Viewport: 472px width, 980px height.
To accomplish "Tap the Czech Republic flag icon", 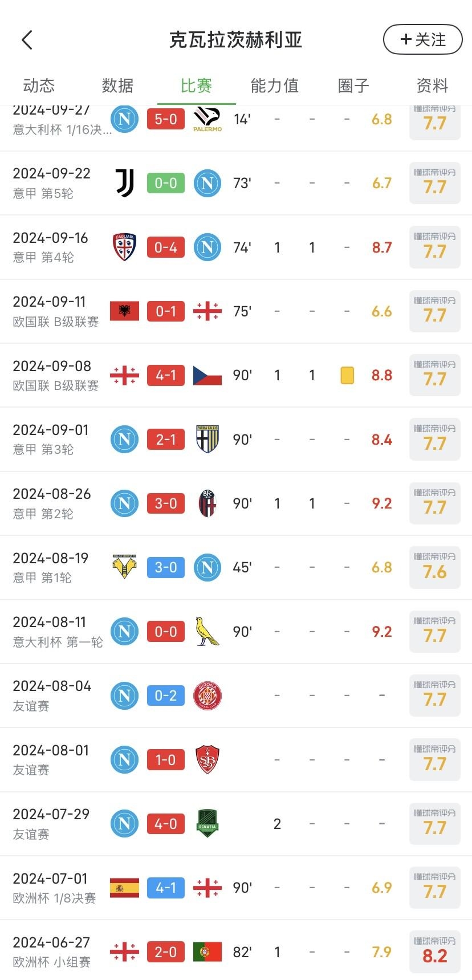I will tap(207, 375).
